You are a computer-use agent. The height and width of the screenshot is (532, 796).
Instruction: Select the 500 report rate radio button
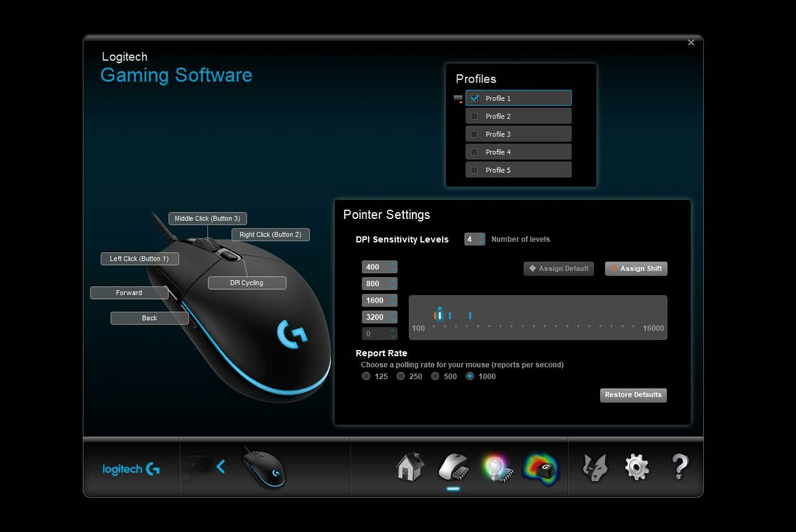click(x=435, y=376)
